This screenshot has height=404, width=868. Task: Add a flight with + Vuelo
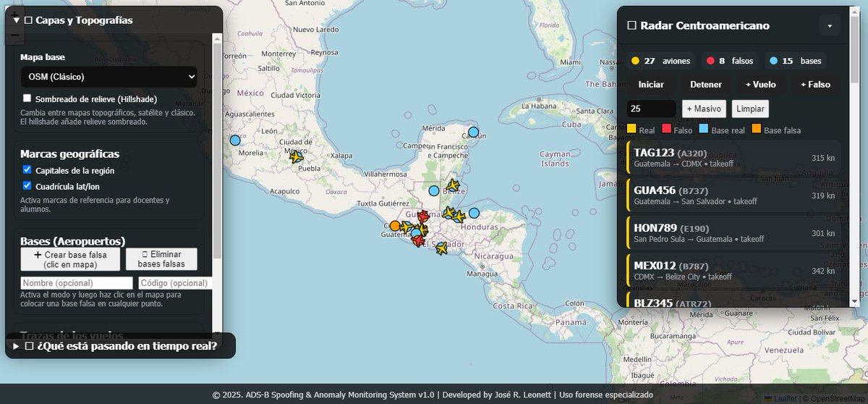click(761, 85)
